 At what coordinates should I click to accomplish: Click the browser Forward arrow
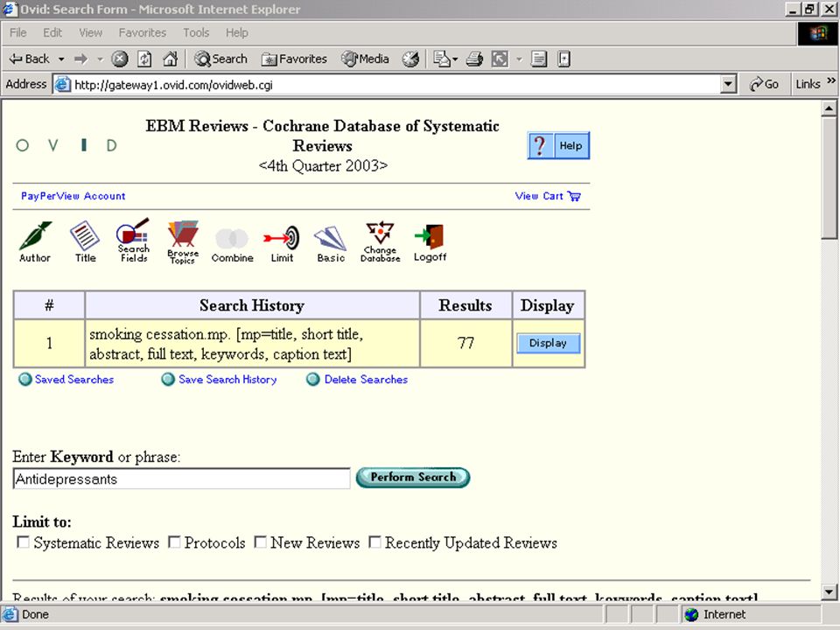80,59
